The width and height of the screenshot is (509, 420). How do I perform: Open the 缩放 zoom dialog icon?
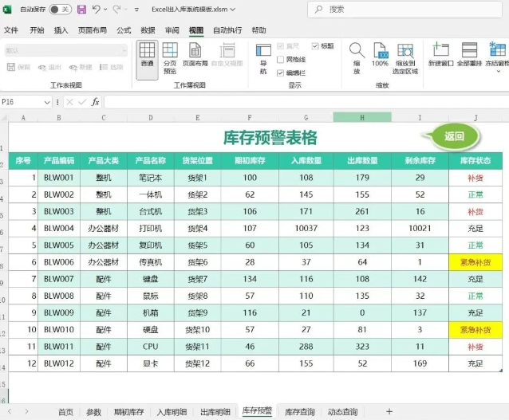[x=357, y=58]
